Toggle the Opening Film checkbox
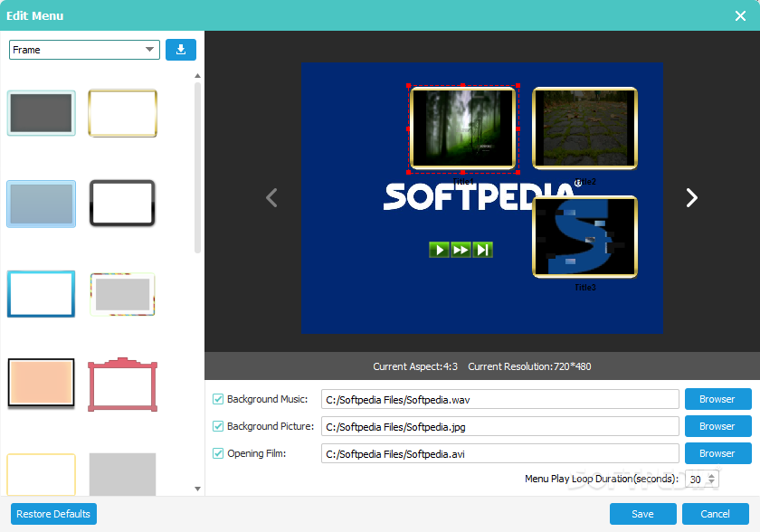The image size is (760, 532). point(218,453)
